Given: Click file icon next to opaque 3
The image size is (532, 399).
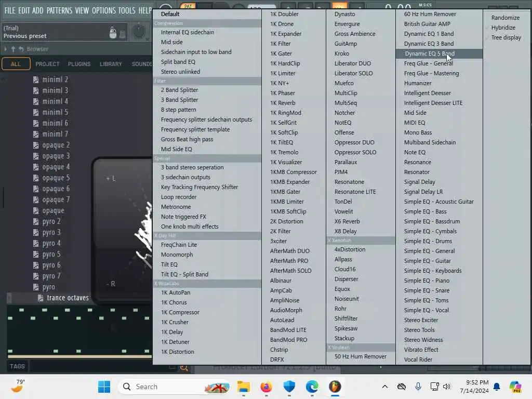Looking at the screenshot, I should (x=36, y=156).
